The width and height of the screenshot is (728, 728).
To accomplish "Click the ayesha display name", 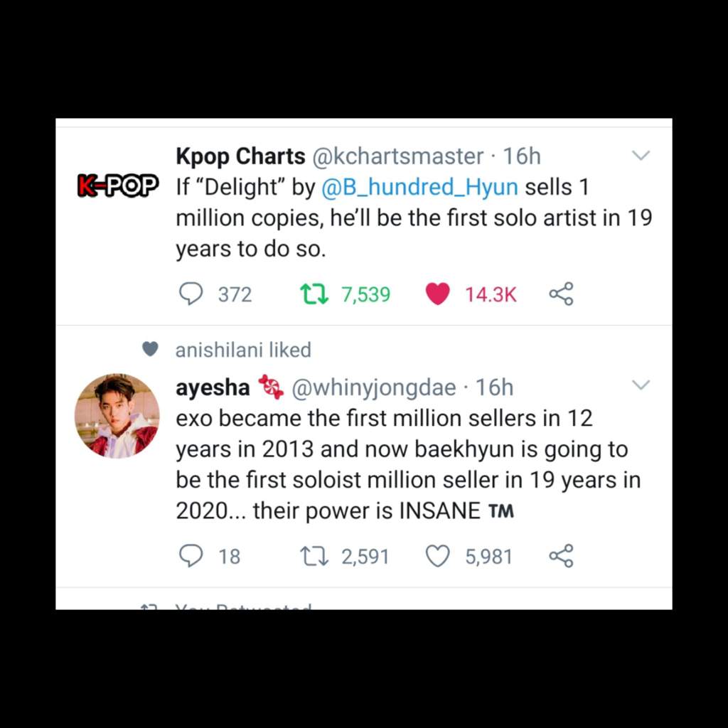I will (213, 387).
